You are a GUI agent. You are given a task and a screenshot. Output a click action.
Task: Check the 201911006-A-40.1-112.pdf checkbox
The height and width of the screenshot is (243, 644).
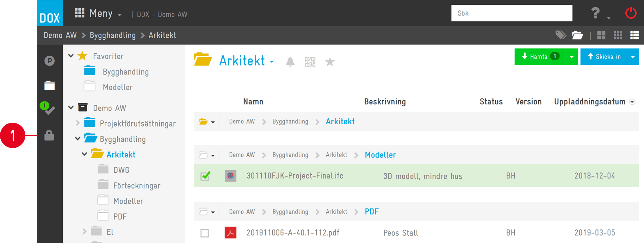tap(205, 233)
